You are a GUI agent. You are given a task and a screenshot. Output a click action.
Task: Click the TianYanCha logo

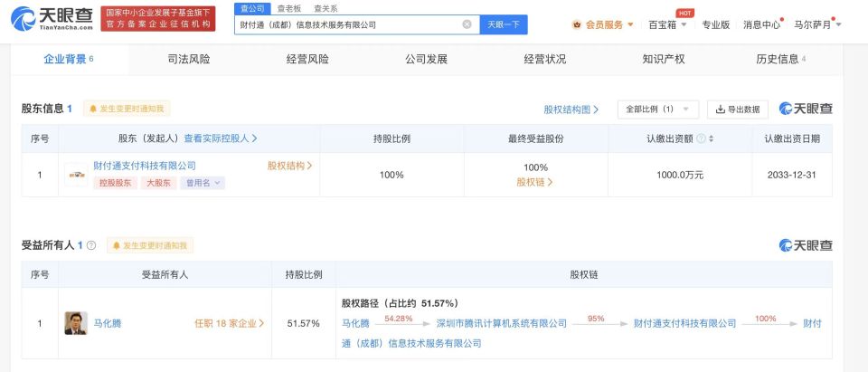click(52, 19)
